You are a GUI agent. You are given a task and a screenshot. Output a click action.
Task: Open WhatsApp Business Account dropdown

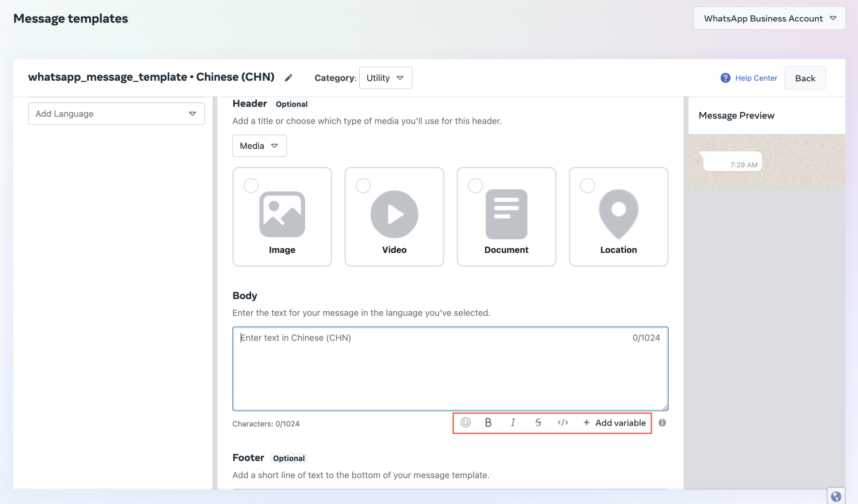click(x=769, y=18)
